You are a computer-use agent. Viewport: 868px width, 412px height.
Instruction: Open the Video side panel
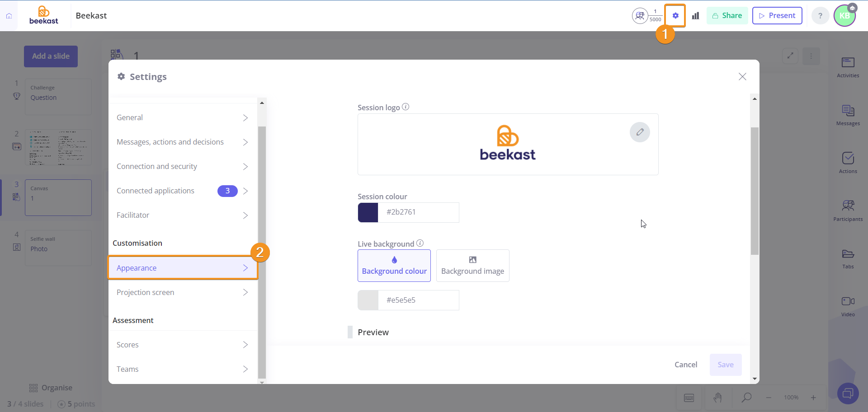(x=848, y=307)
